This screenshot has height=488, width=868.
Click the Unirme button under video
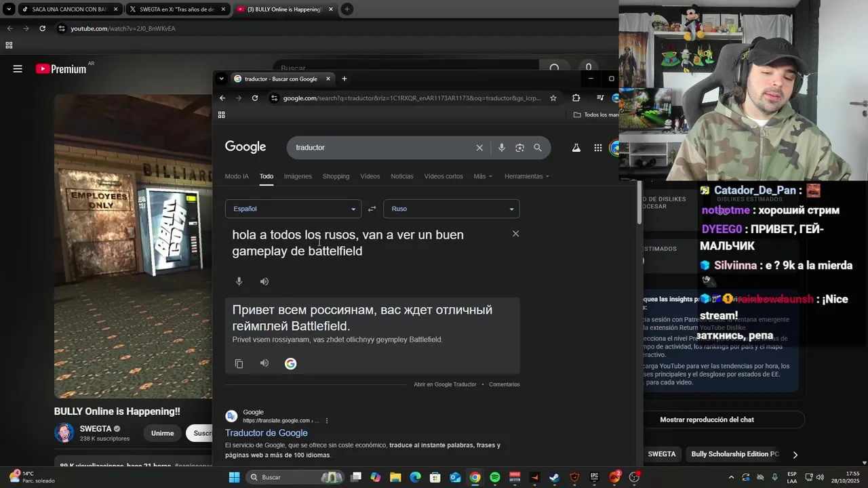click(163, 433)
